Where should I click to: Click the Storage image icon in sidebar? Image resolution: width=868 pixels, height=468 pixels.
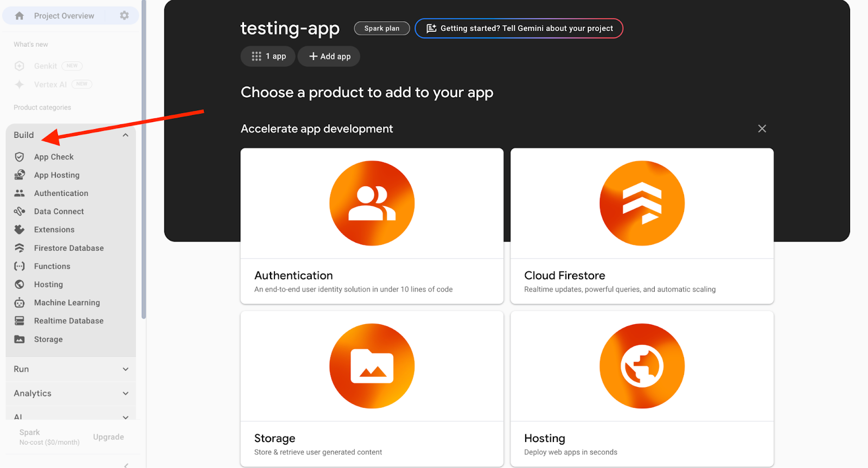pyautogui.click(x=20, y=339)
